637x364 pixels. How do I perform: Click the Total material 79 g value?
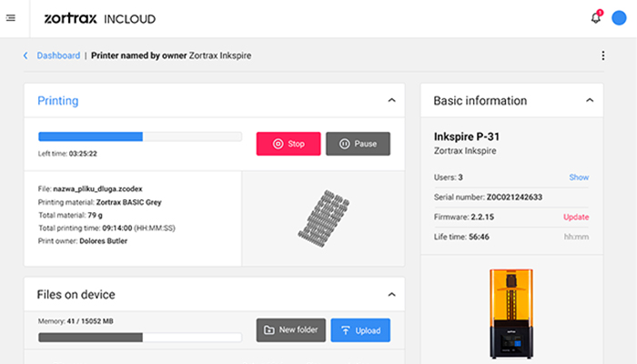[95, 216]
